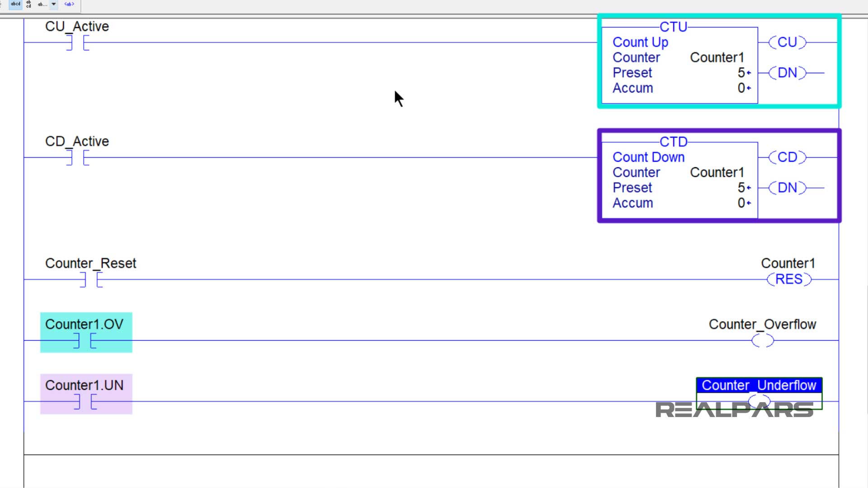Click the CTU Preset value 5
The height and width of the screenshot is (488, 868).
pos(741,73)
